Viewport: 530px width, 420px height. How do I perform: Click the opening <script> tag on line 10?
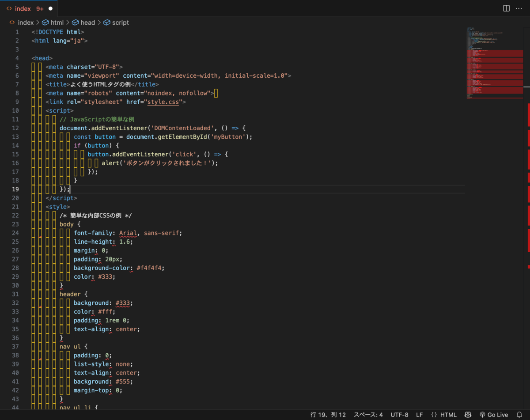tap(60, 111)
